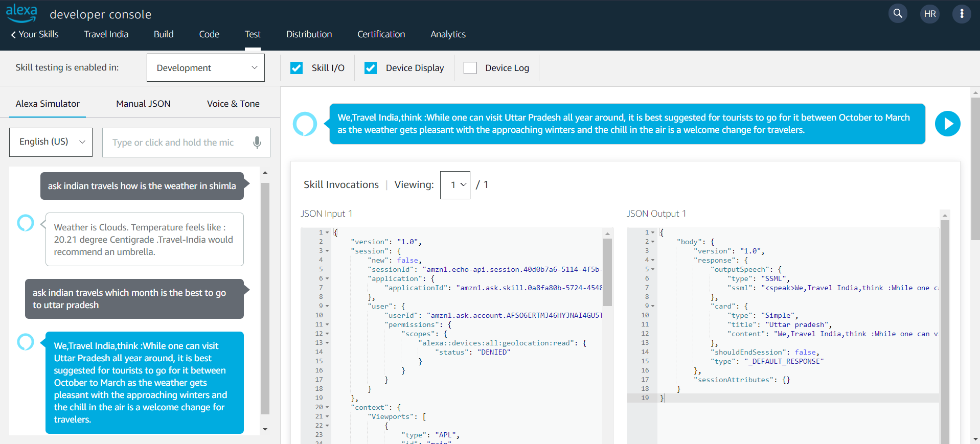Click the "type": "SSML" line
The height and width of the screenshot is (444, 980).
pyautogui.click(x=759, y=278)
